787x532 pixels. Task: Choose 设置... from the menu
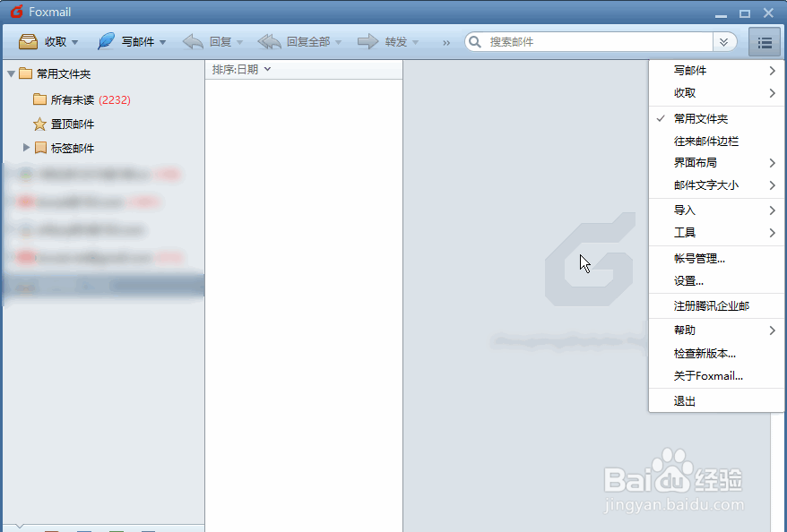pos(716,281)
